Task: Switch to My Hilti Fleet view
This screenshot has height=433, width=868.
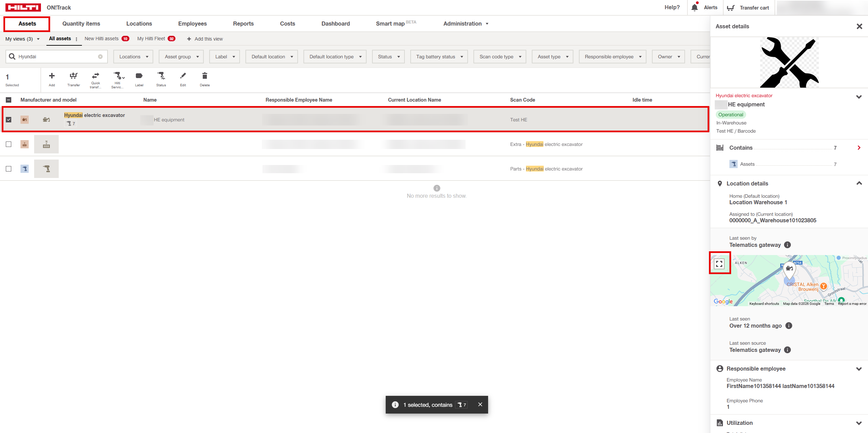Action: [x=156, y=39]
